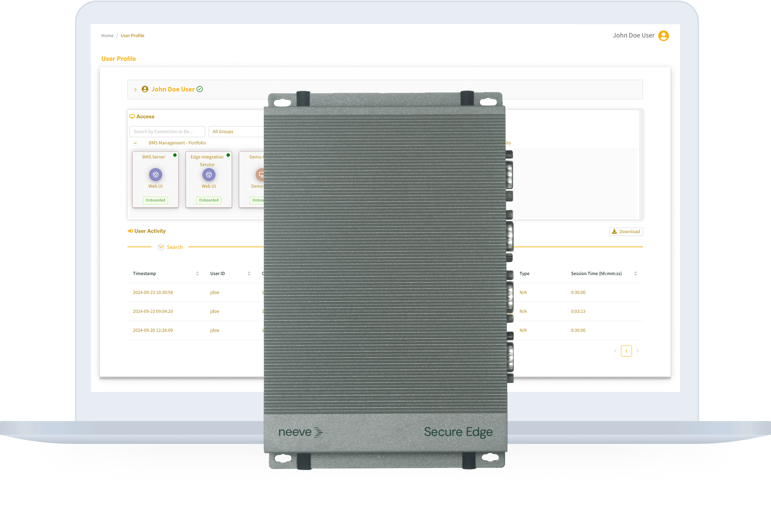Open the John Doe User avatar menu
Image resolution: width=771 pixels, height=532 pixels.
click(663, 36)
